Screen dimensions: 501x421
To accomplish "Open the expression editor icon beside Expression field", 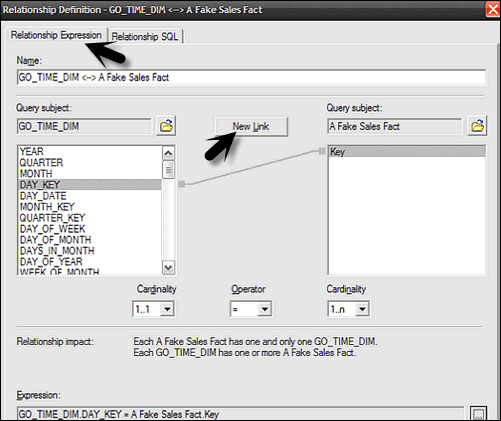I will pyautogui.click(x=478, y=413).
